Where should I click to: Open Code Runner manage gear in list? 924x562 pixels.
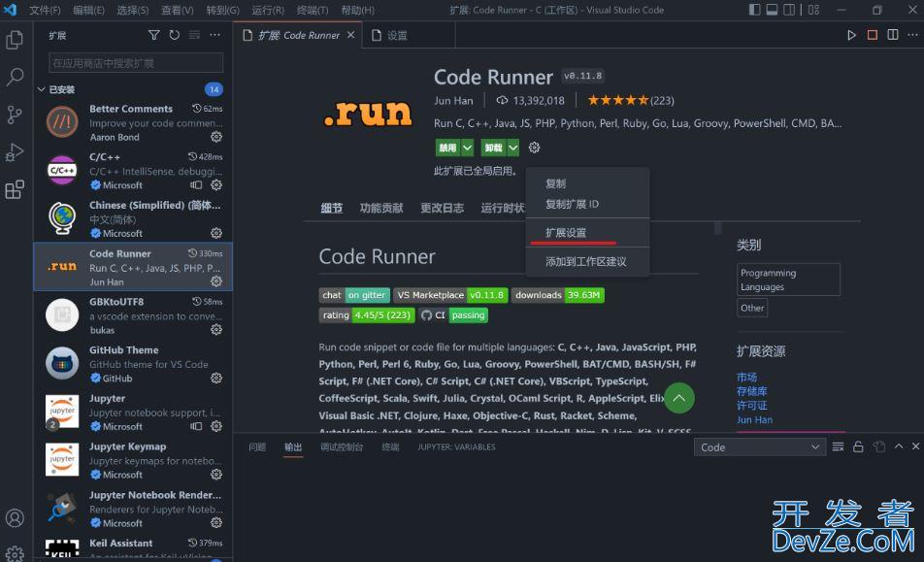[x=216, y=281]
